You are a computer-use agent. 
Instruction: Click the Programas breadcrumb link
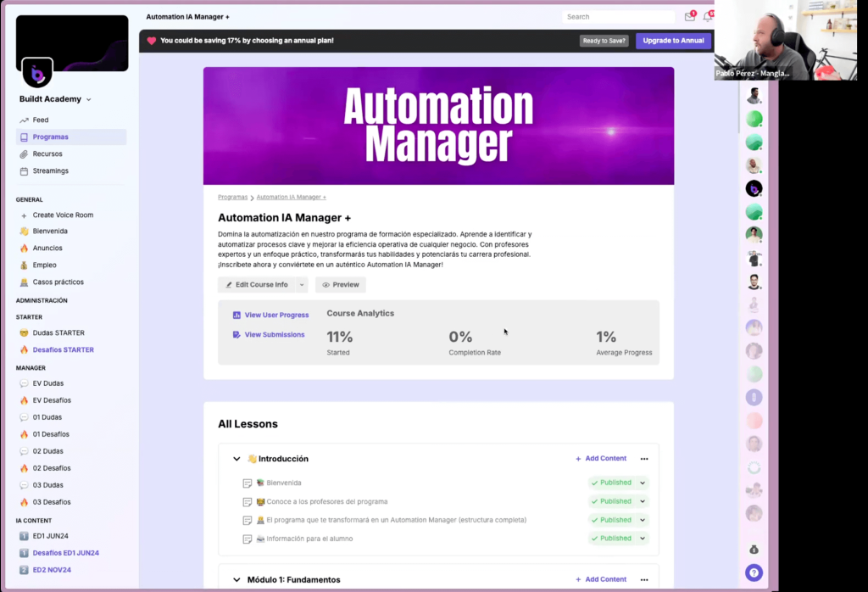click(232, 196)
